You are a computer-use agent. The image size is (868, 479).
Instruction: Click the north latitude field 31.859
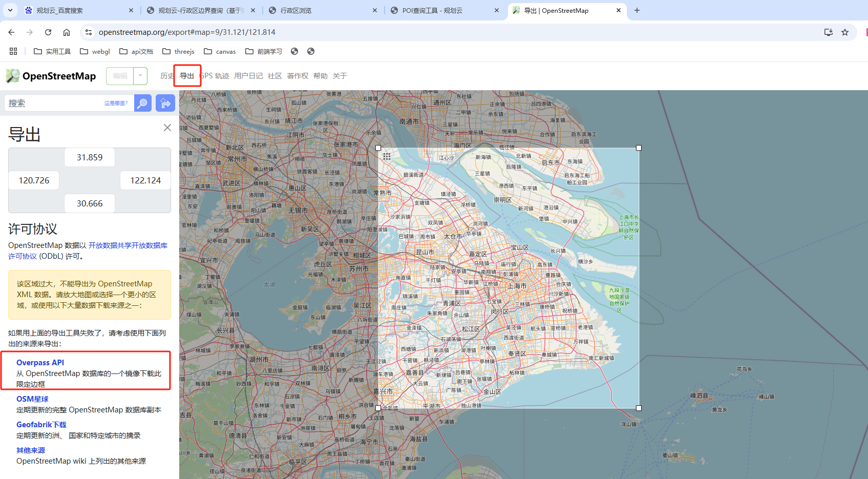coord(90,157)
